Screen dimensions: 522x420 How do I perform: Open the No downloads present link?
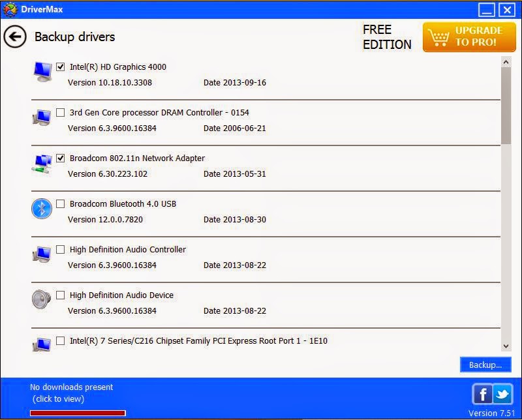pyautogui.click(x=72, y=393)
